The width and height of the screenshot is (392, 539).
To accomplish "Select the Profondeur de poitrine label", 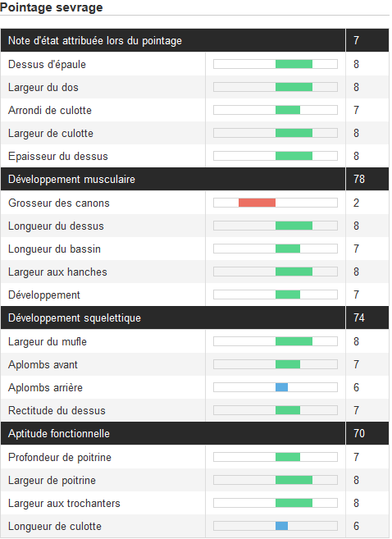I will pyautogui.click(x=60, y=458).
